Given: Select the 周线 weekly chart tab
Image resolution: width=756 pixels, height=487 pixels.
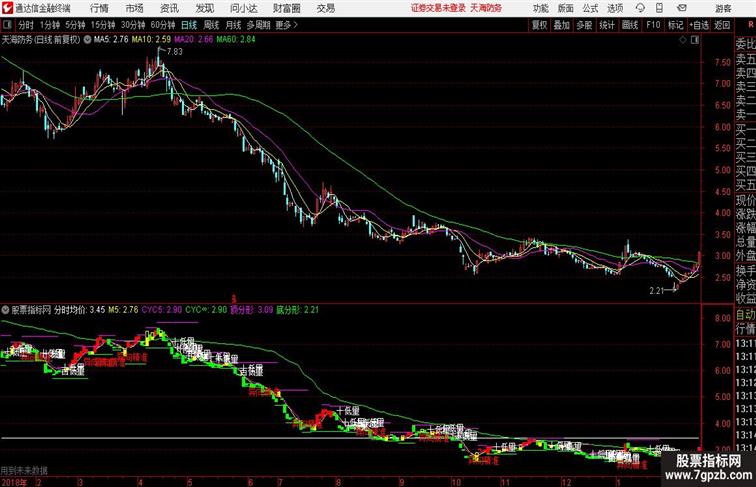Looking at the screenshot, I should tap(211, 25).
